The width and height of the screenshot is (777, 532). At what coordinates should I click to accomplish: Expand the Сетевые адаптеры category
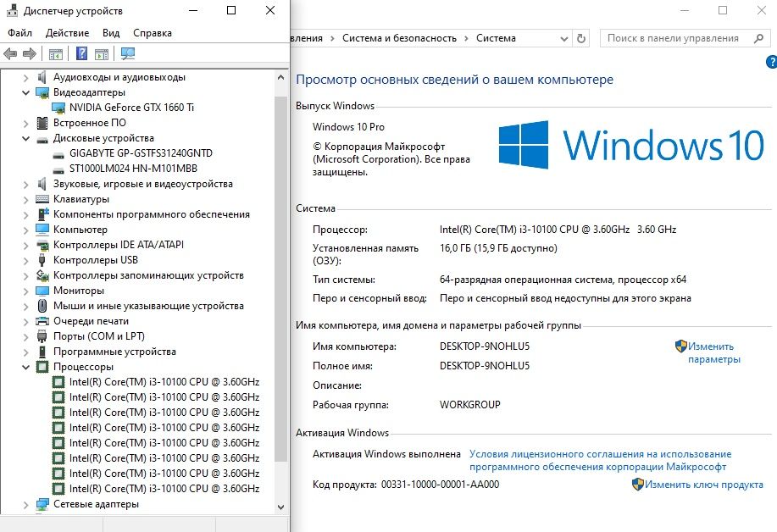[25, 504]
